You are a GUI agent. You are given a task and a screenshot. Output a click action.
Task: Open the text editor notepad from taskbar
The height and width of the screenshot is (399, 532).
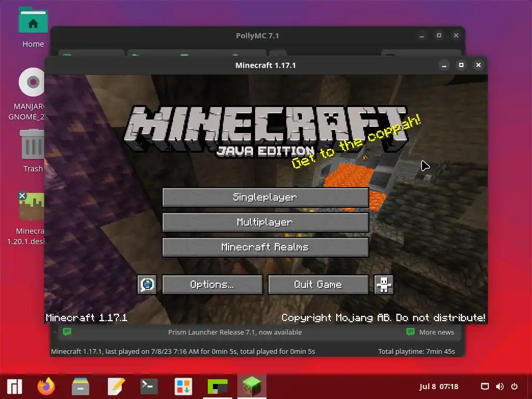point(116,387)
